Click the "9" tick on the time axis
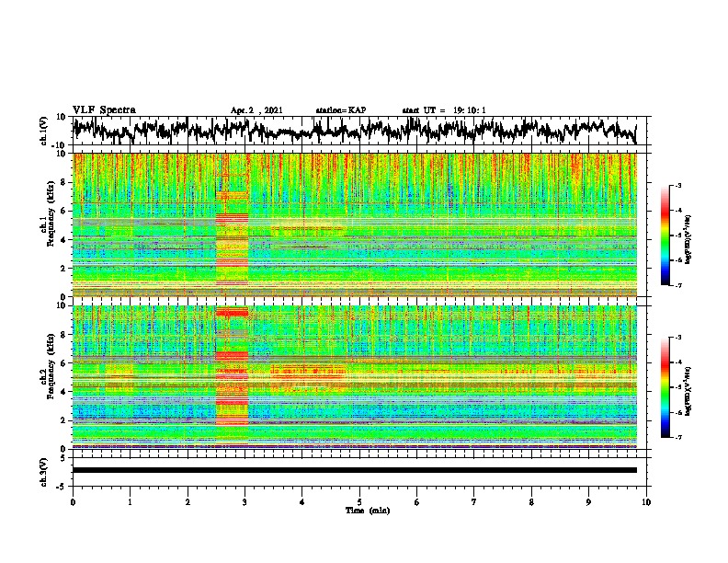 [588, 502]
